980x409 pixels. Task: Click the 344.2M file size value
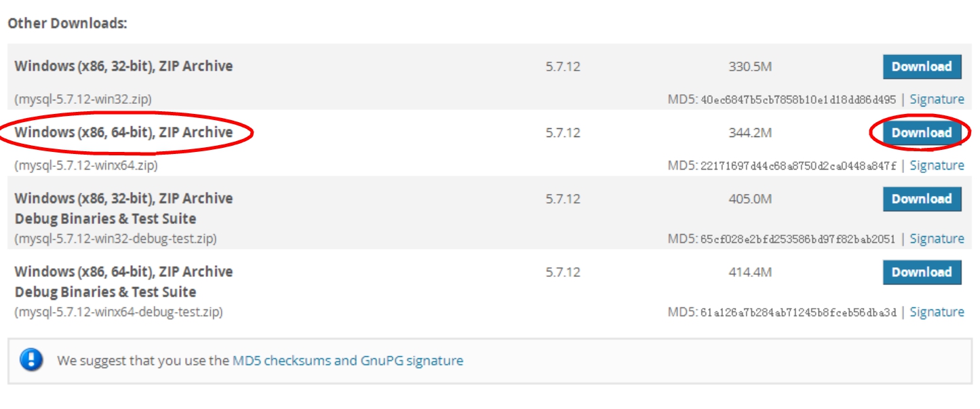(750, 133)
